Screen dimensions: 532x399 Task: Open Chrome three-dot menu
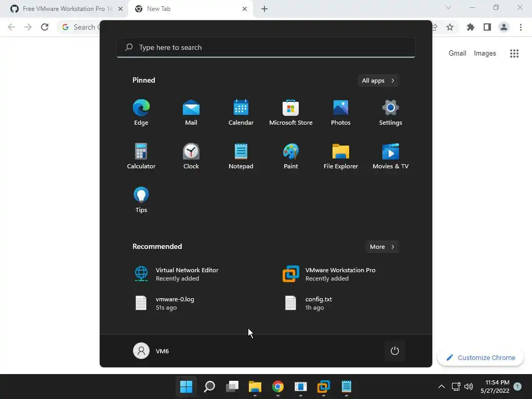click(x=521, y=27)
